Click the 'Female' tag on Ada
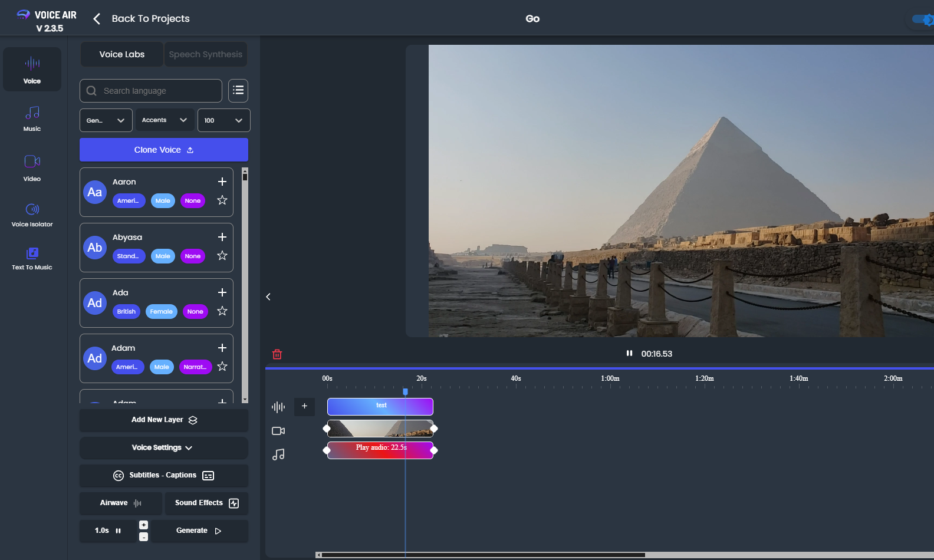The image size is (934, 560). [x=161, y=311]
